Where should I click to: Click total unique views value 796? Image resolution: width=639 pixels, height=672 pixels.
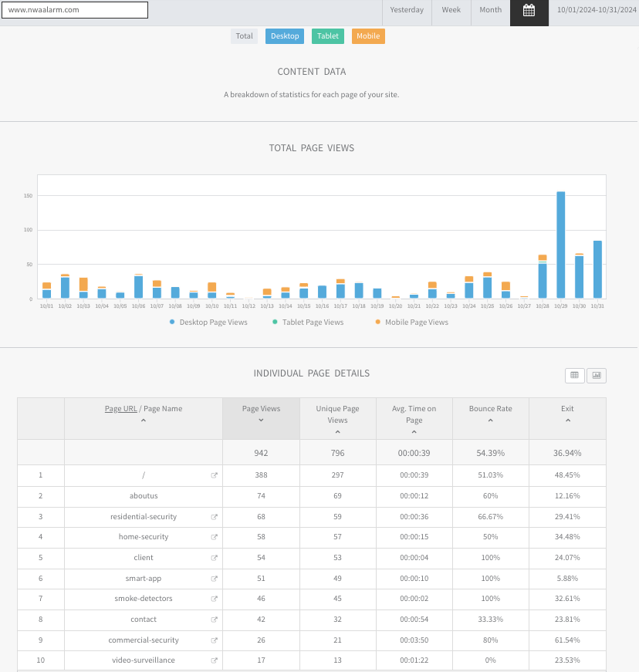pos(338,454)
